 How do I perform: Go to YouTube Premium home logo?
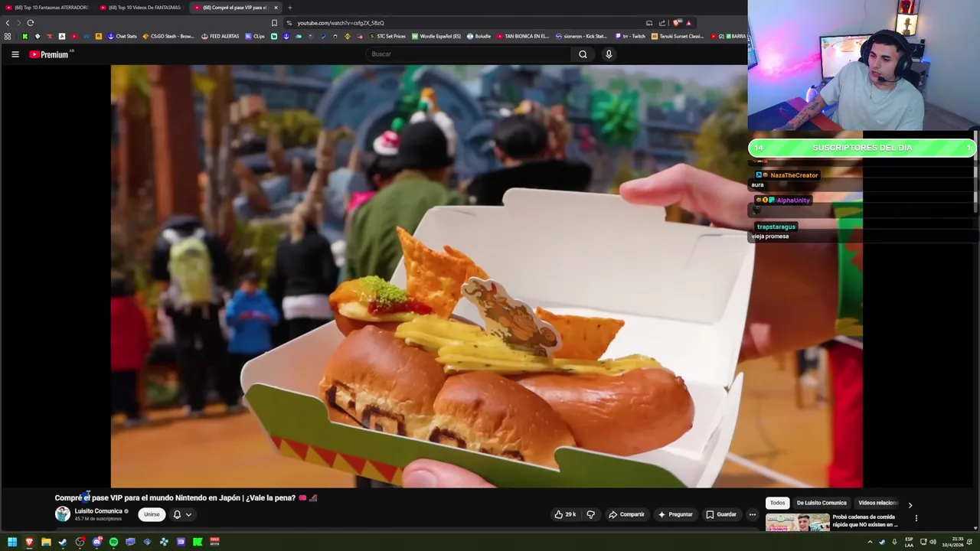[51, 54]
